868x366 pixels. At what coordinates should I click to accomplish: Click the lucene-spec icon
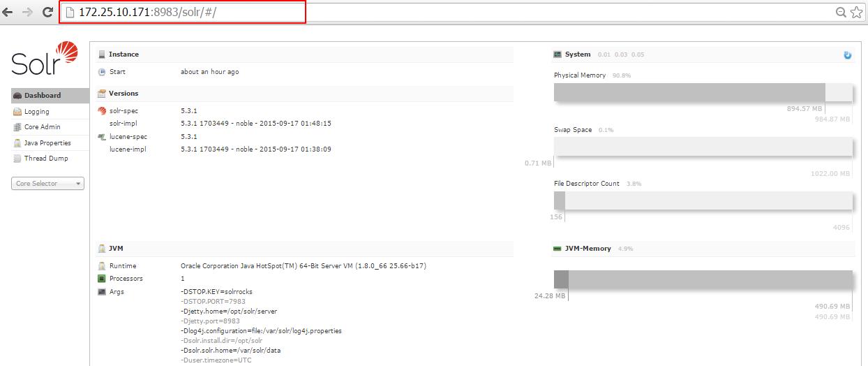tap(102, 137)
